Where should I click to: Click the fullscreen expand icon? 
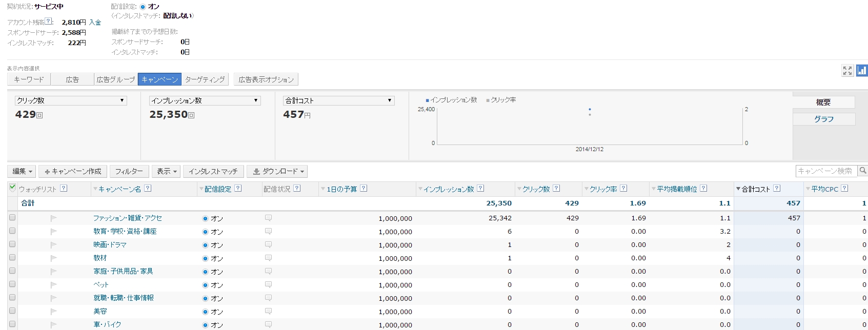[847, 70]
